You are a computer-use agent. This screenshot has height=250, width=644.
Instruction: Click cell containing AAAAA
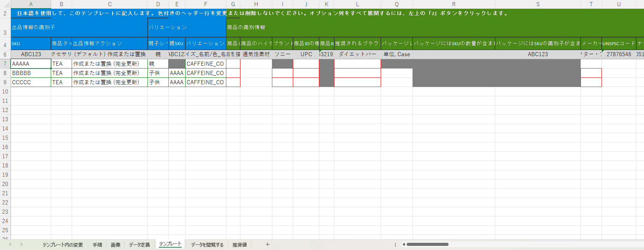coord(31,64)
